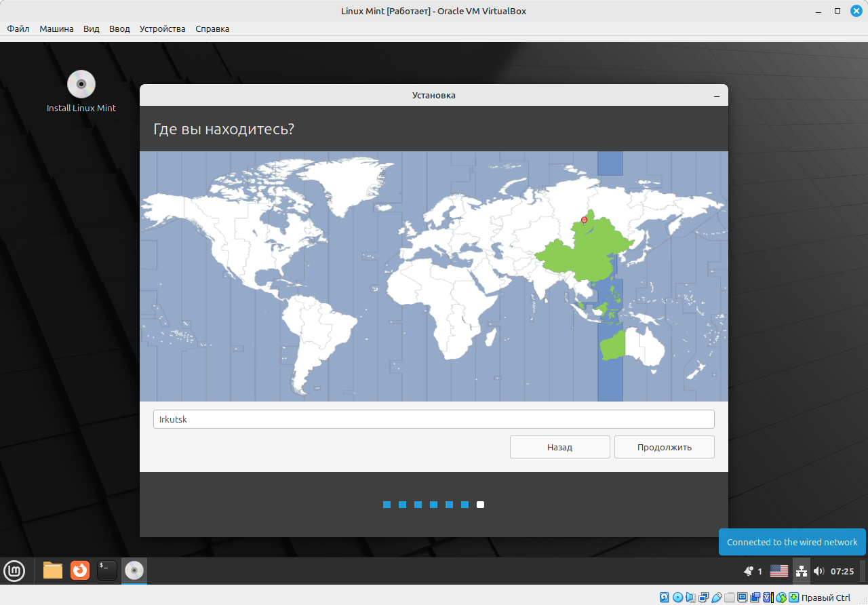Screen dimensions: 868x605
Task: Click the VirtualBox optical disk status icon
Action: pos(677,598)
